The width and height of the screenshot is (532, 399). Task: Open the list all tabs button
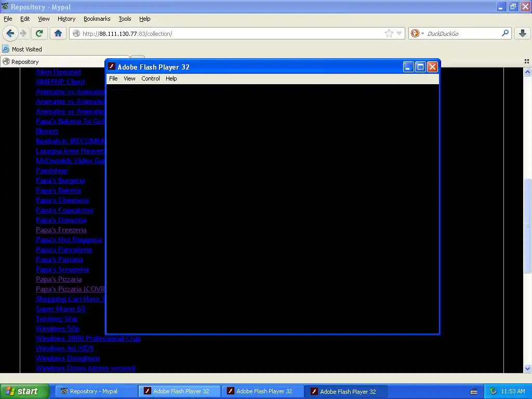coord(527,61)
